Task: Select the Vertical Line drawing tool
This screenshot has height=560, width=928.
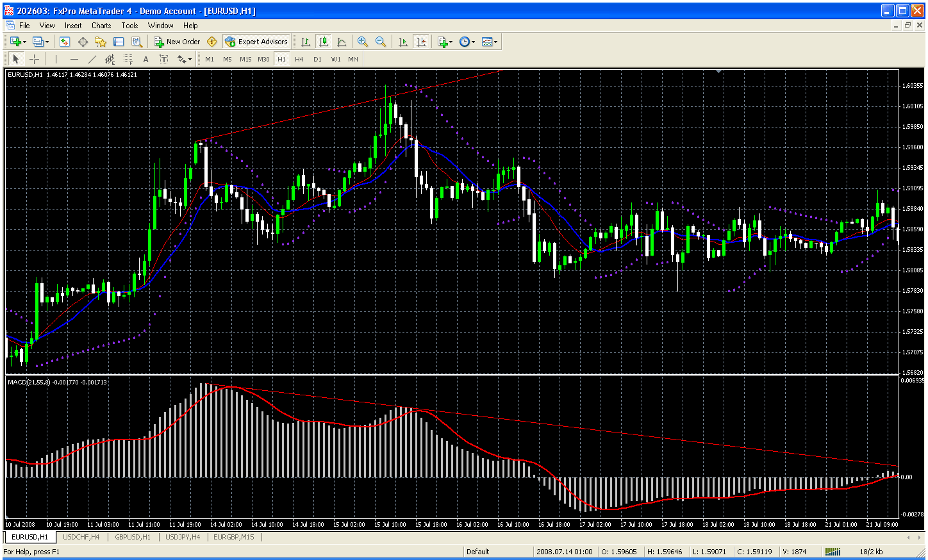Action: pos(56,59)
